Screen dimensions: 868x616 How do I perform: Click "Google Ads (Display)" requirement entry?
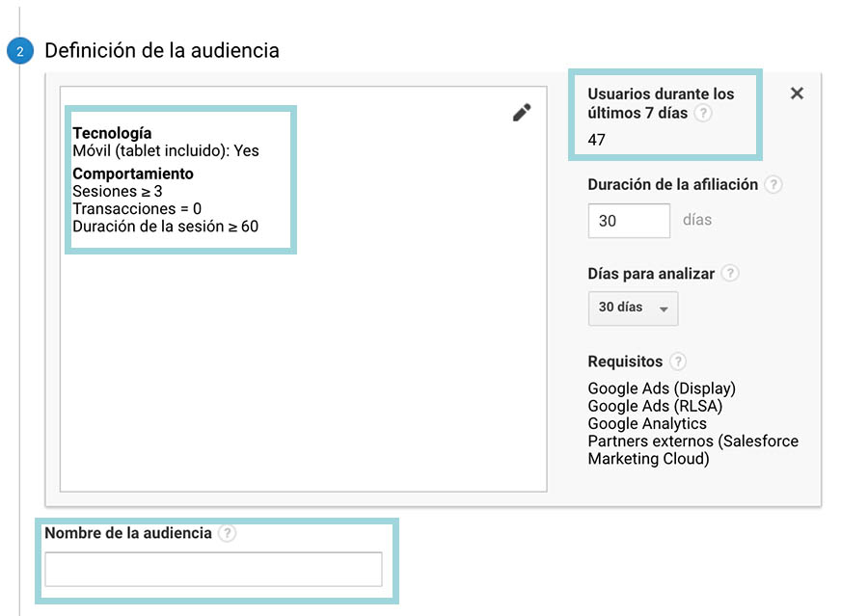pyautogui.click(x=661, y=388)
